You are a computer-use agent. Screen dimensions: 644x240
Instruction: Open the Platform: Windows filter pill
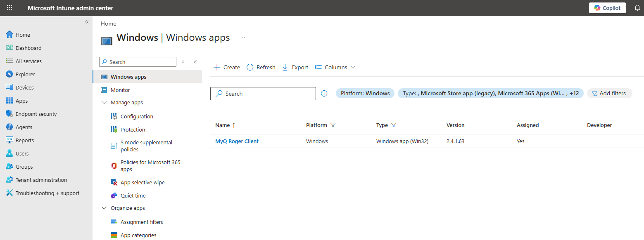365,93
